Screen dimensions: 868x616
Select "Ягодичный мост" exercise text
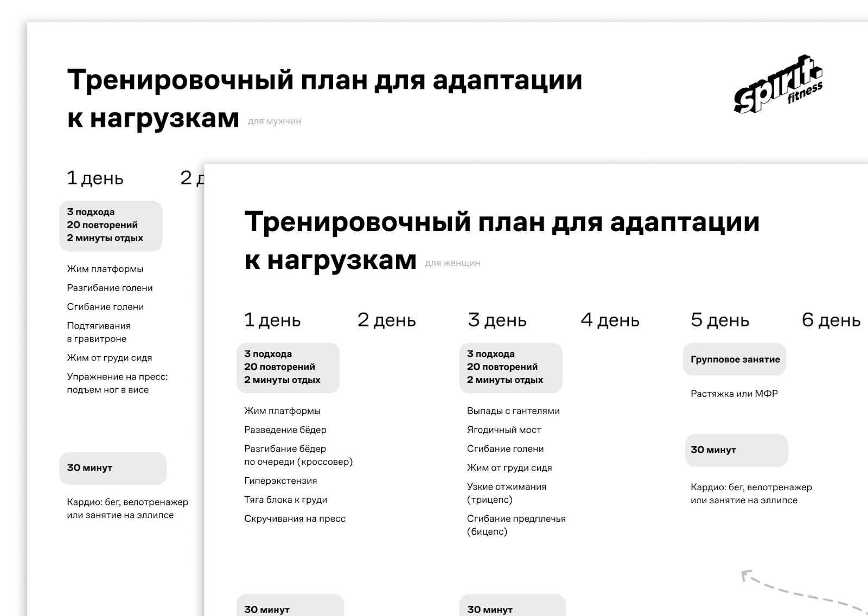pos(505,429)
